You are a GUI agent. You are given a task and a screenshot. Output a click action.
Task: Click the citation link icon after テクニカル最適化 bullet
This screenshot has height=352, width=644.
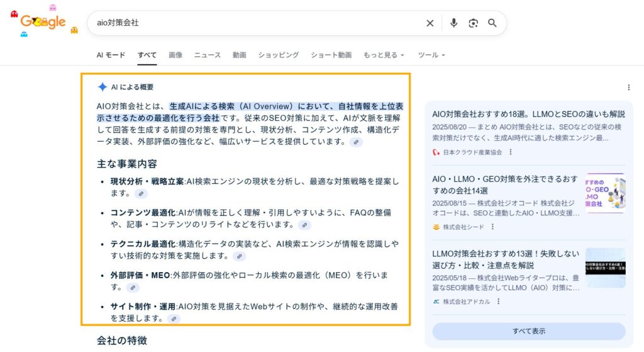coord(239,256)
